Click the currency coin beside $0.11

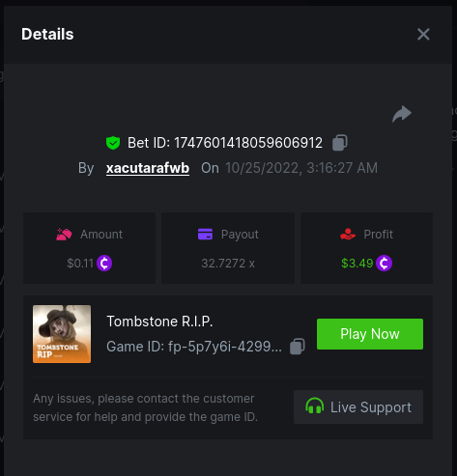pyautogui.click(x=104, y=264)
